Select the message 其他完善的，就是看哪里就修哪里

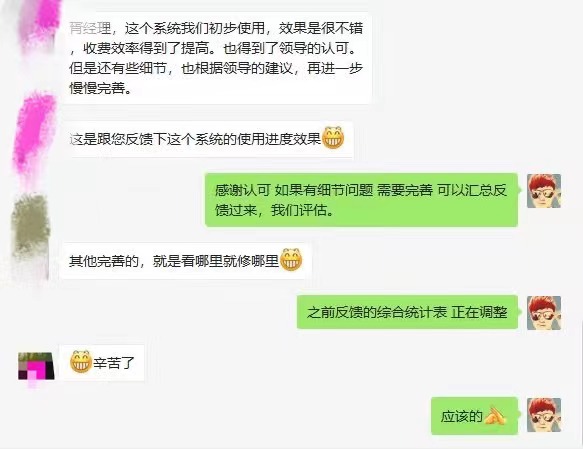(x=187, y=261)
